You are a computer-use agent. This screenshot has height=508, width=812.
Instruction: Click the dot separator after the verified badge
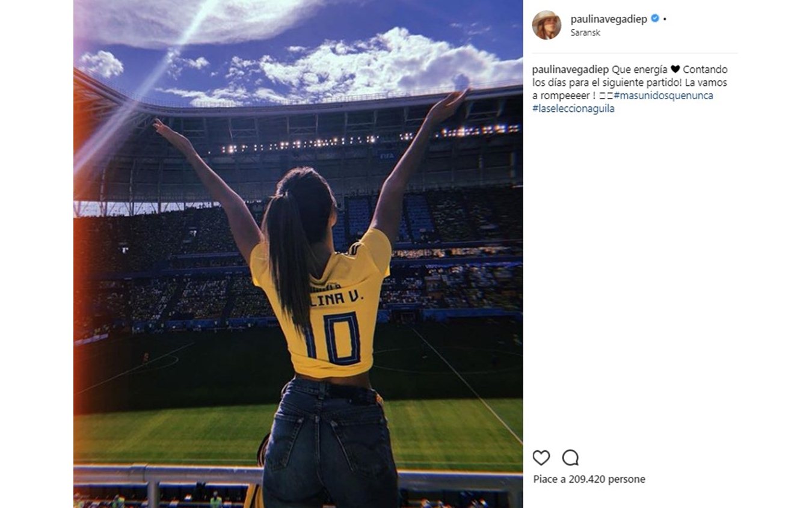665,19
